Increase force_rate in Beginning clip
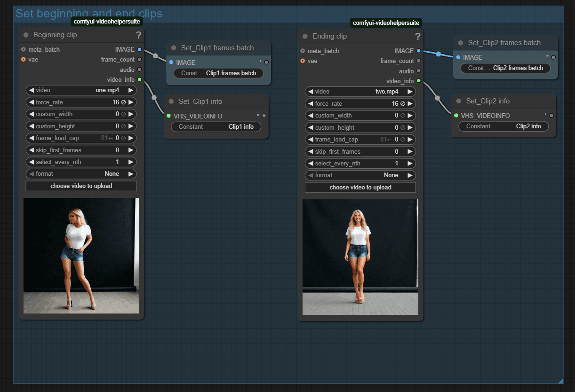The image size is (575, 392). point(131,102)
